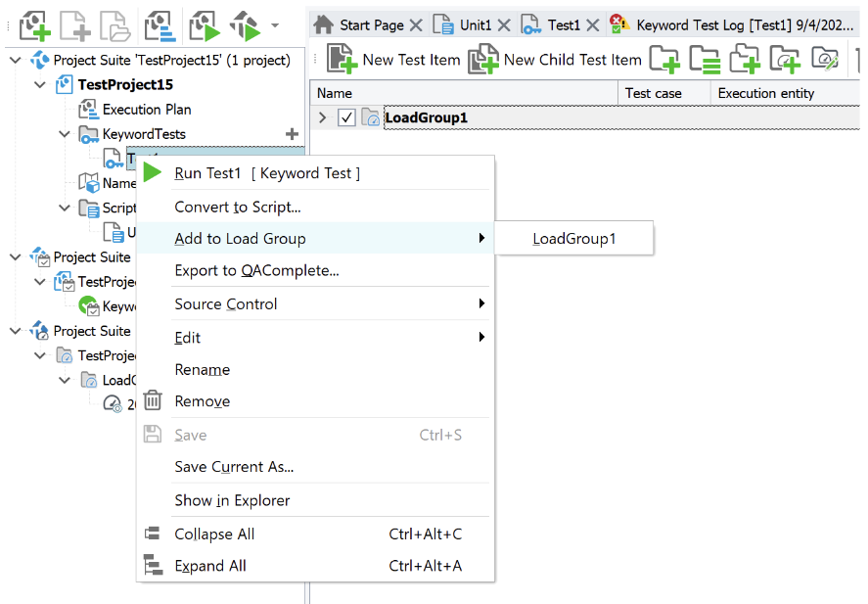Open the Execution Plan toolbar icon
The image size is (868, 604).
click(x=160, y=24)
